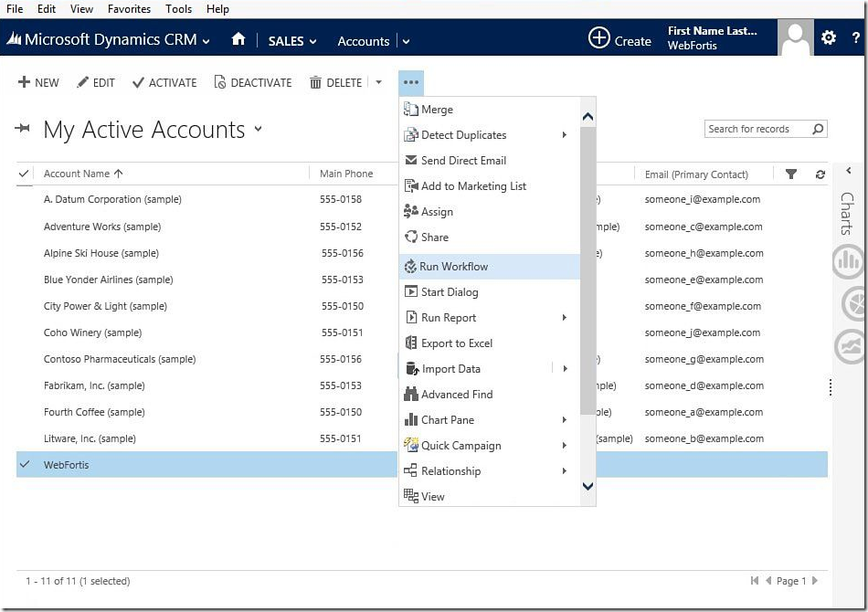Go to the next page arrow
Viewport: 868px width, 612px height.
(x=815, y=580)
